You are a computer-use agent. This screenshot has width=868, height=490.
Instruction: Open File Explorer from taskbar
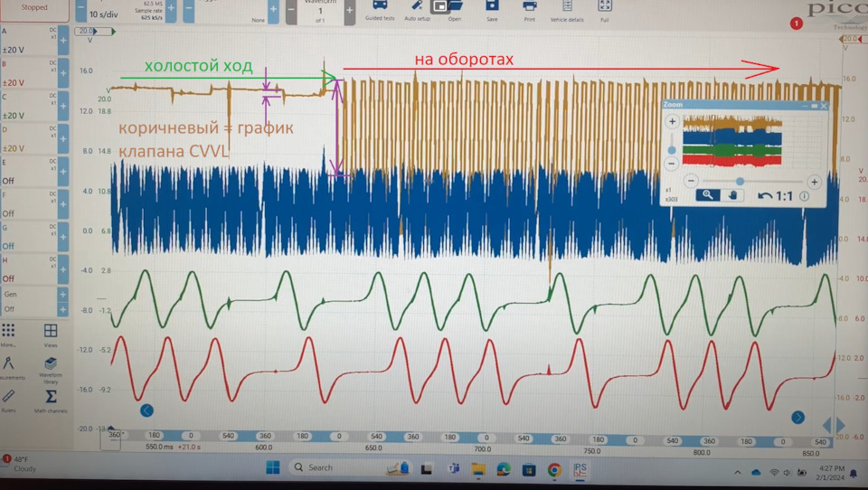(478, 469)
